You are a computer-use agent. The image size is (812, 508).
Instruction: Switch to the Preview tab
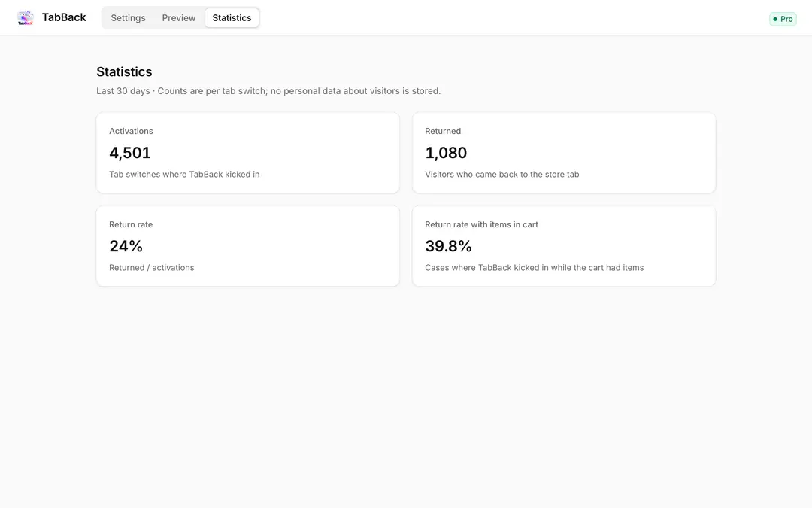179,17
